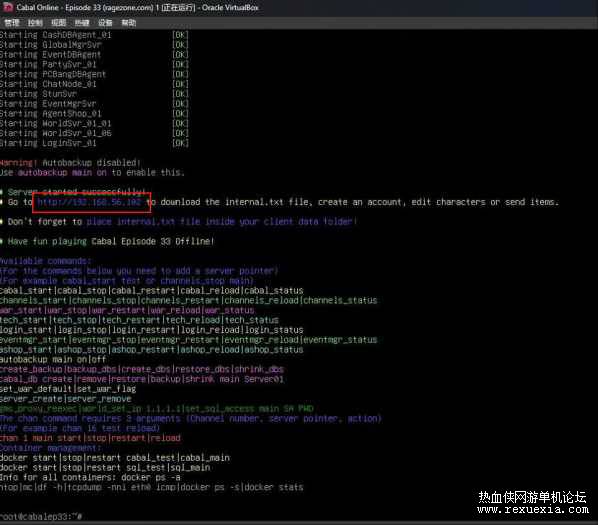Open the 设备 menu
The height and width of the screenshot is (525, 598).
point(105,23)
